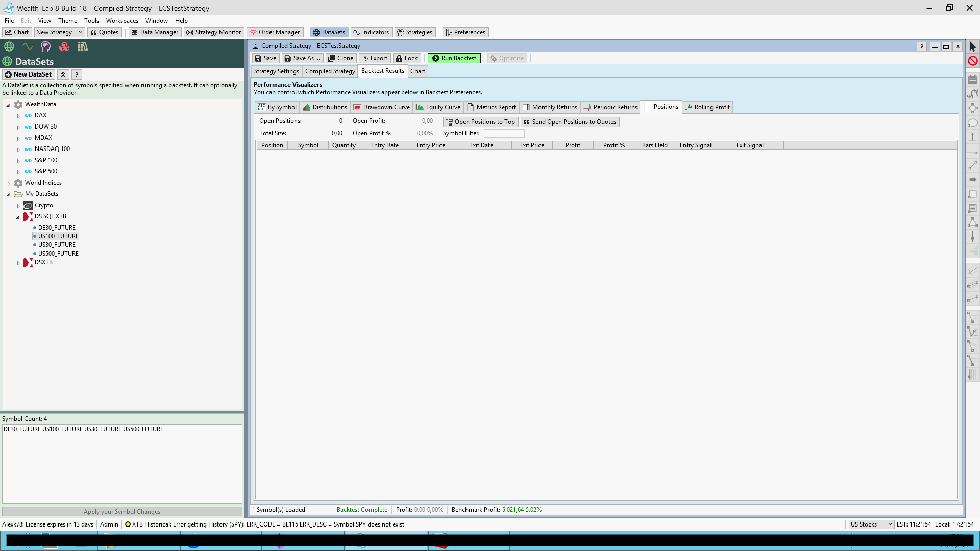Toggle the Indicators toolbar button
Viewport: 980px width, 551px height.
[371, 32]
